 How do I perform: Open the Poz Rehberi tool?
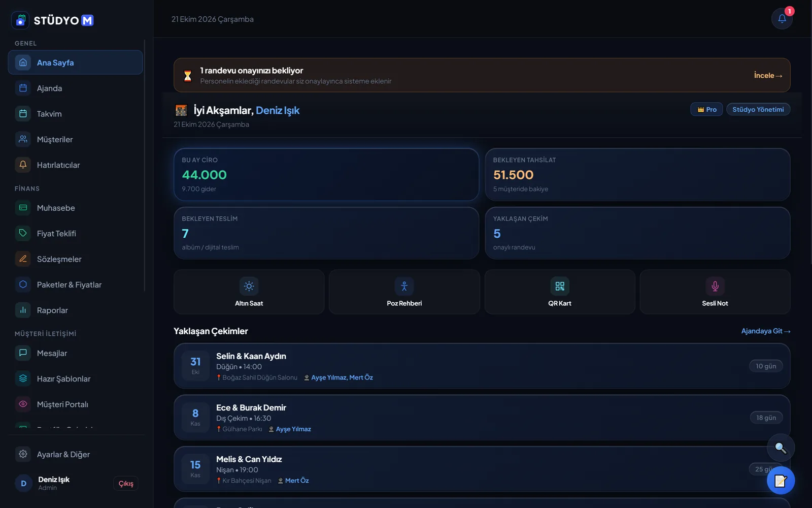tap(404, 292)
